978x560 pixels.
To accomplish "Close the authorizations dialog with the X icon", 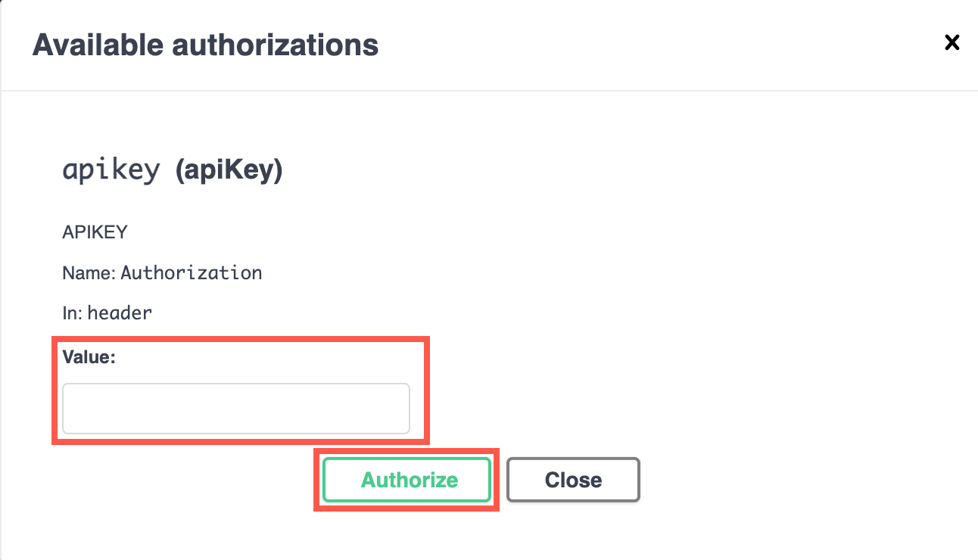I will coord(952,43).
